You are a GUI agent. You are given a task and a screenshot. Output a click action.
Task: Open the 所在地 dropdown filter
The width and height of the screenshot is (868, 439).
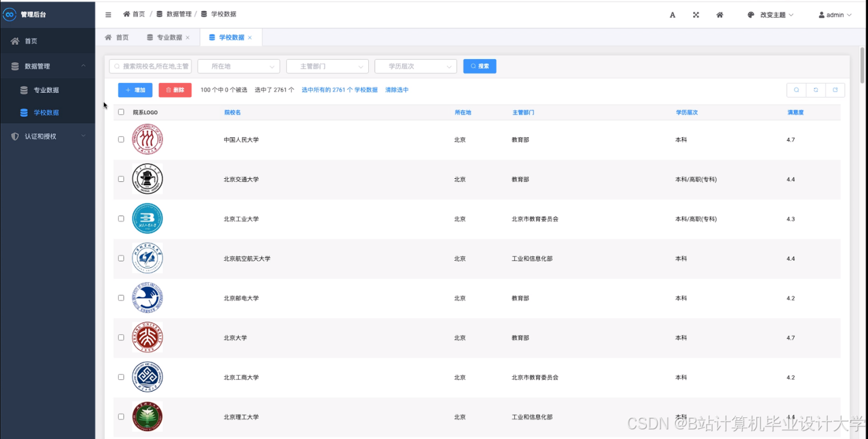click(x=238, y=66)
